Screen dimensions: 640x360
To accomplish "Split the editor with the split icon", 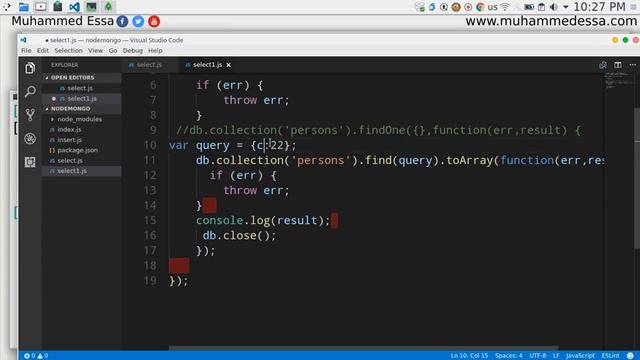I will (618, 65).
